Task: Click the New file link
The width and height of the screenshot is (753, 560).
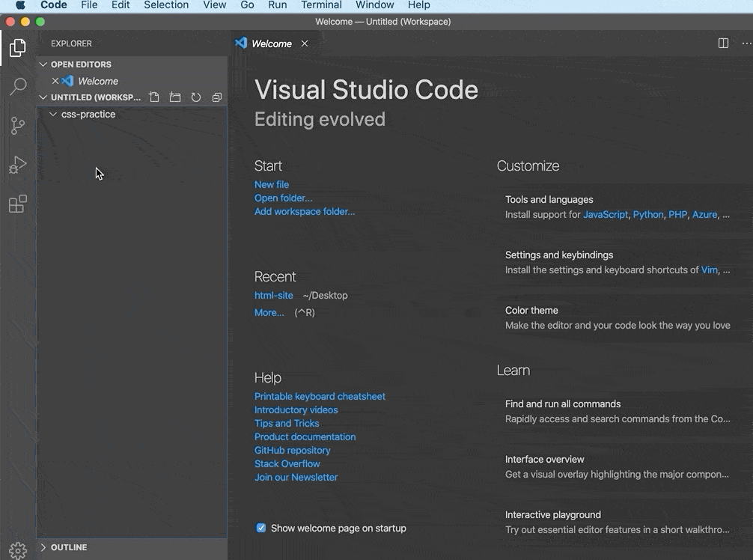Action: click(x=271, y=184)
